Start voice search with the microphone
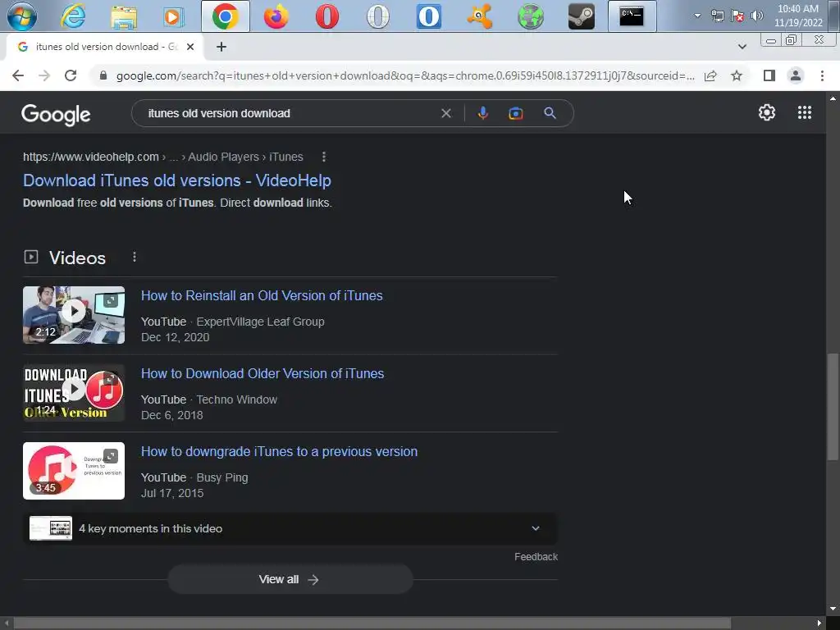Screen dimensions: 840x630 coord(482,113)
